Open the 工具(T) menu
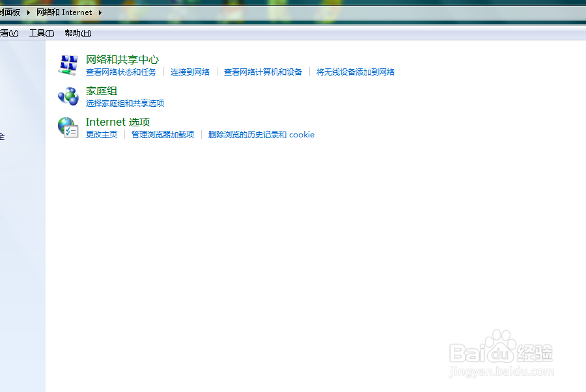The width and height of the screenshot is (586, 392). (x=42, y=33)
